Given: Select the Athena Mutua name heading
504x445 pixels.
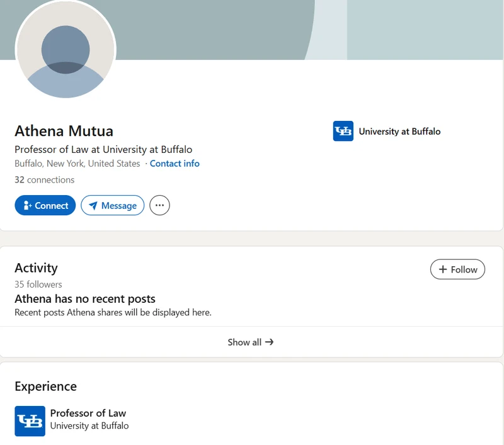Looking at the screenshot, I should click(64, 131).
